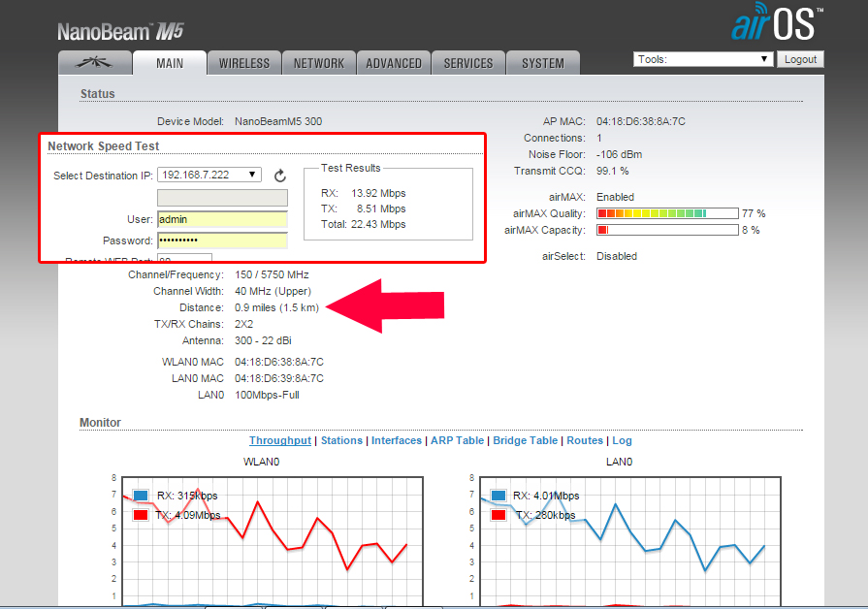Screen dimensions: 868x609
Task: Open the Interfaces monitor link
Action: (x=397, y=440)
